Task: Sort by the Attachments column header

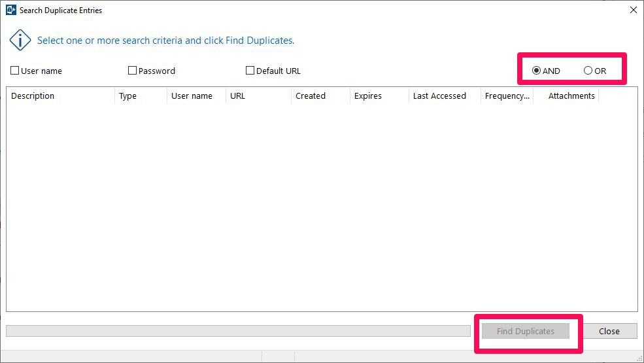Action: [566, 95]
